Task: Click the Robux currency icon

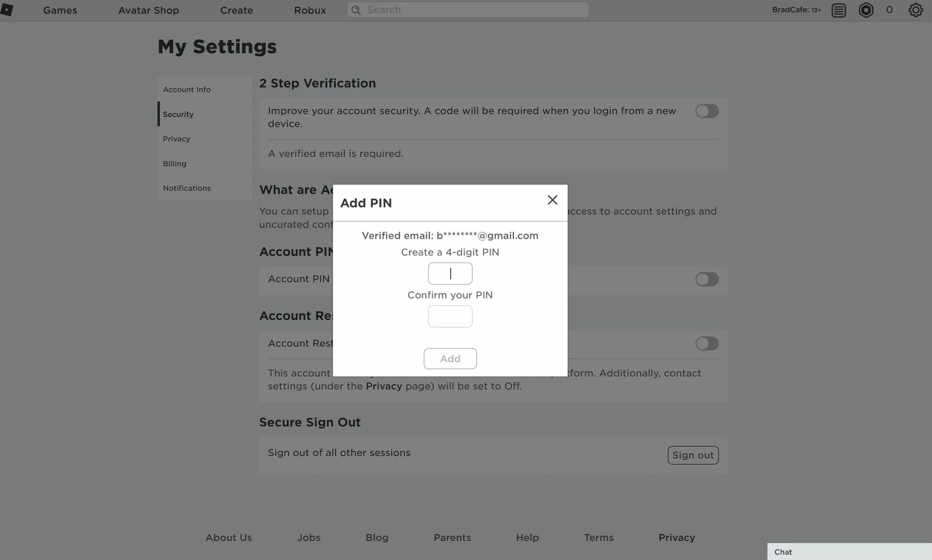Action: coord(866,10)
